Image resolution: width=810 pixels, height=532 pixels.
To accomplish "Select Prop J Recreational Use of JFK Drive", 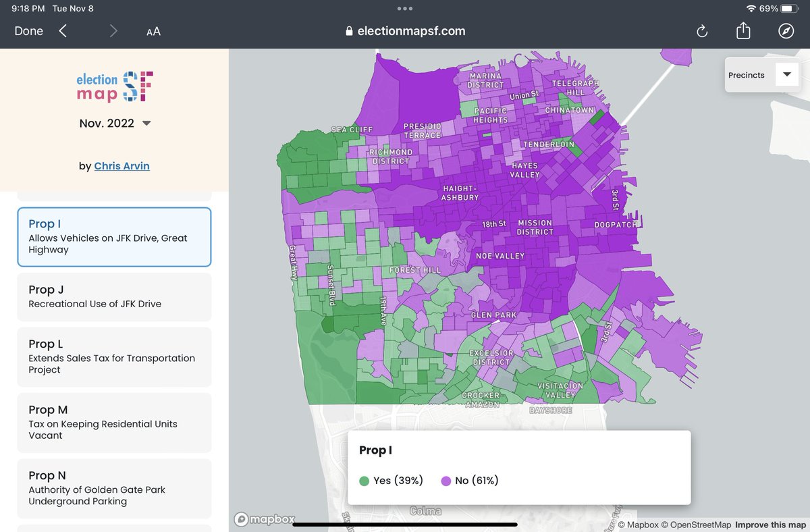I will click(114, 296).
